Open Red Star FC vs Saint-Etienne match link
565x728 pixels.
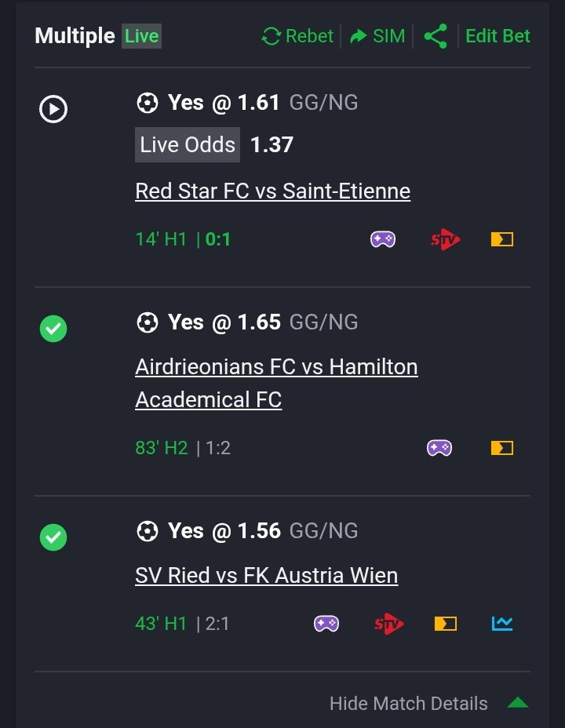(x=273, y=191)
